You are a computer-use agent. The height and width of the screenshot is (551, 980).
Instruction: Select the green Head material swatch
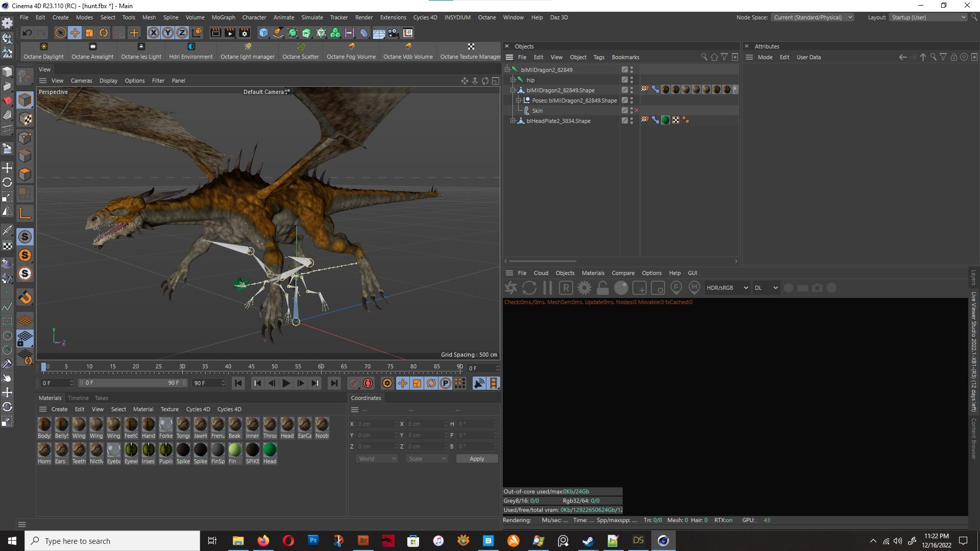(x=269, y=450)
